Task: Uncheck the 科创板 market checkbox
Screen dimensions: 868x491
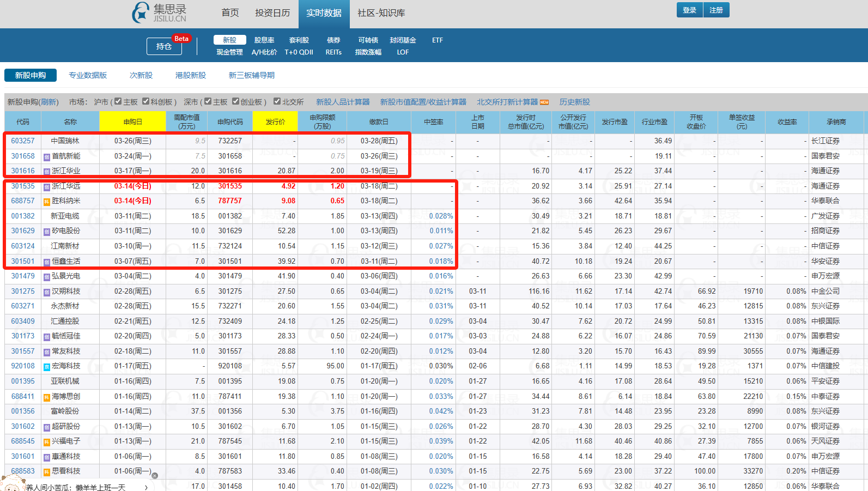Action: click(145, 101)
